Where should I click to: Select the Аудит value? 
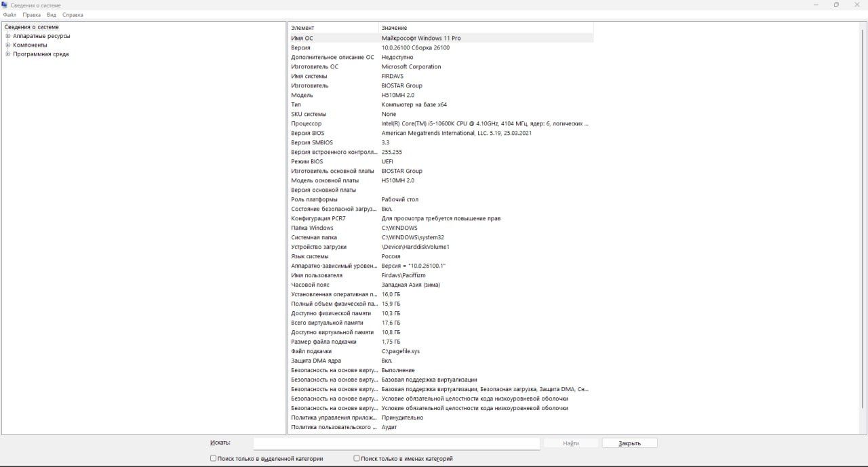(389, 427)
